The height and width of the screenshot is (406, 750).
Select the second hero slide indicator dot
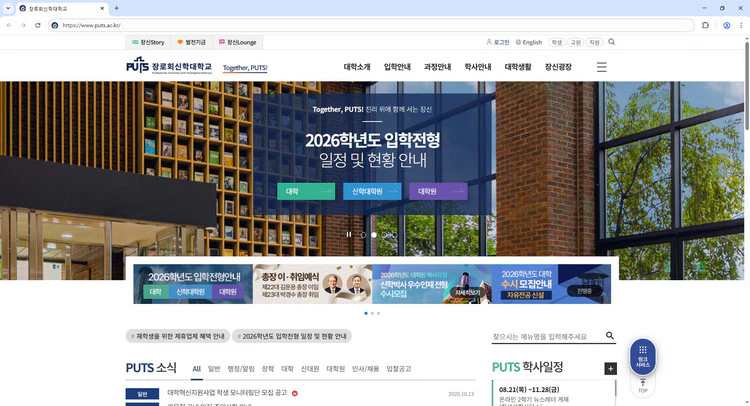tap(374, 235)
